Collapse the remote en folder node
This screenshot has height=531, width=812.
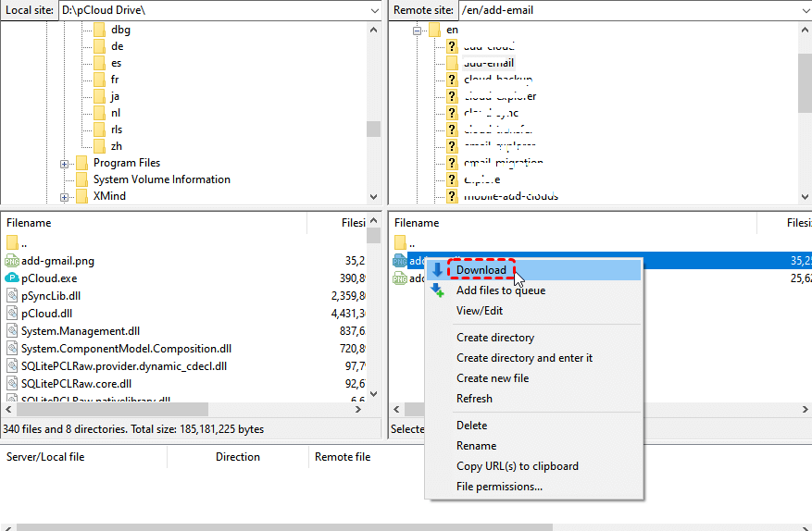click(417, 30)
